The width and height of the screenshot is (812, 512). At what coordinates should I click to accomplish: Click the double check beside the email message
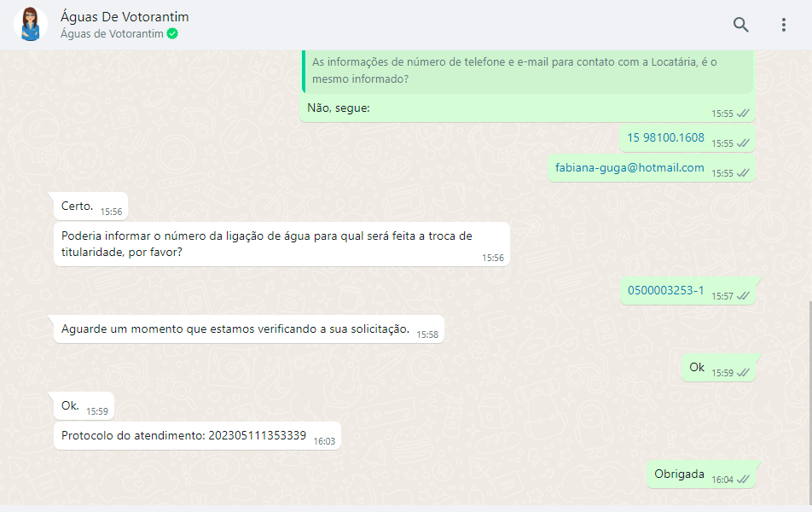[743, 173]
